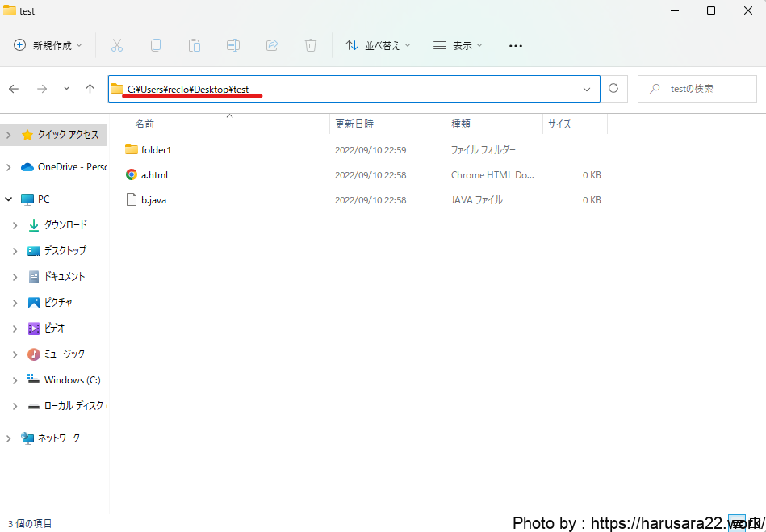The height and width of the screenshot is (532, 766).
Task: Click the Delete trash can icon
Action: click(311, 46)
